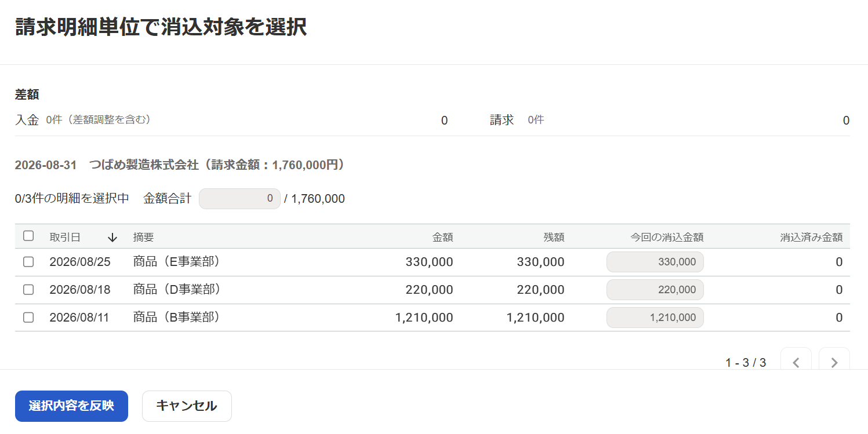This screenshot has height=434, width=868.
Task: Click the 0/3件の明細を選択中 status text
Action: pyautogui.click(x=72, y=199)
